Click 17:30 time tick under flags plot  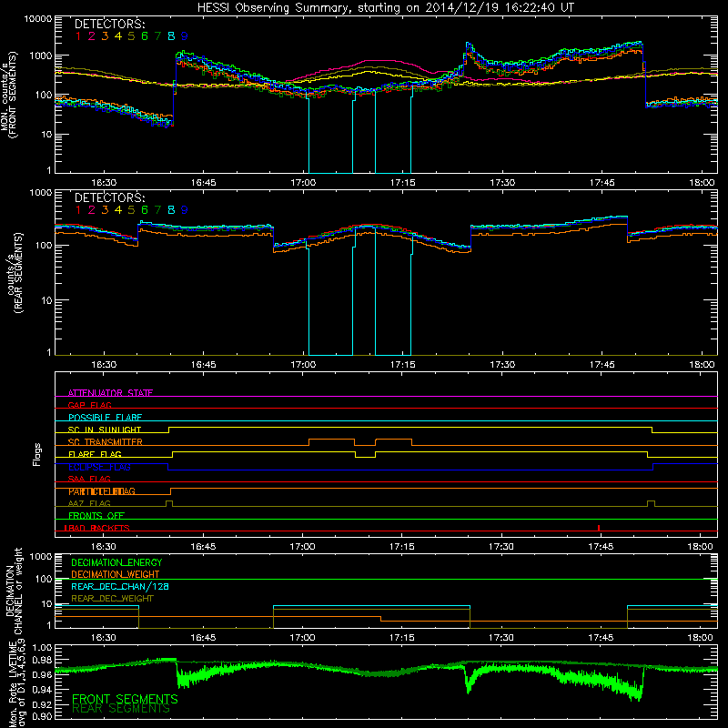click(501, 547)
